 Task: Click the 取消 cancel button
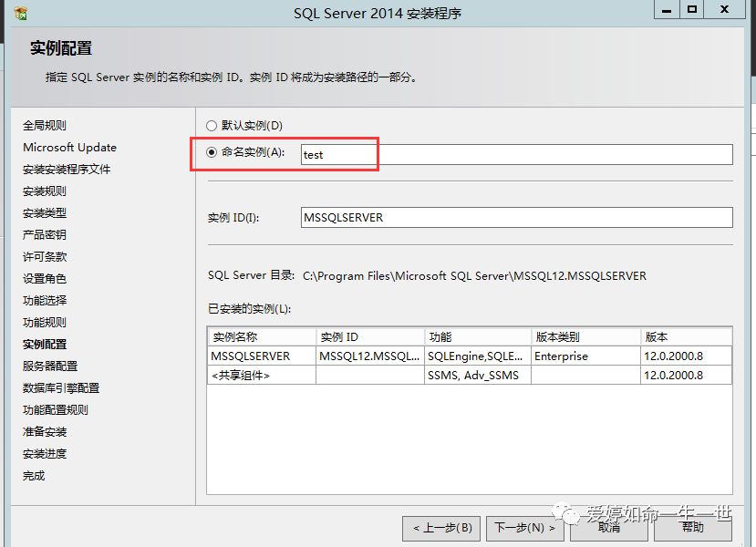pyautogui.click(x=608, y=528)
